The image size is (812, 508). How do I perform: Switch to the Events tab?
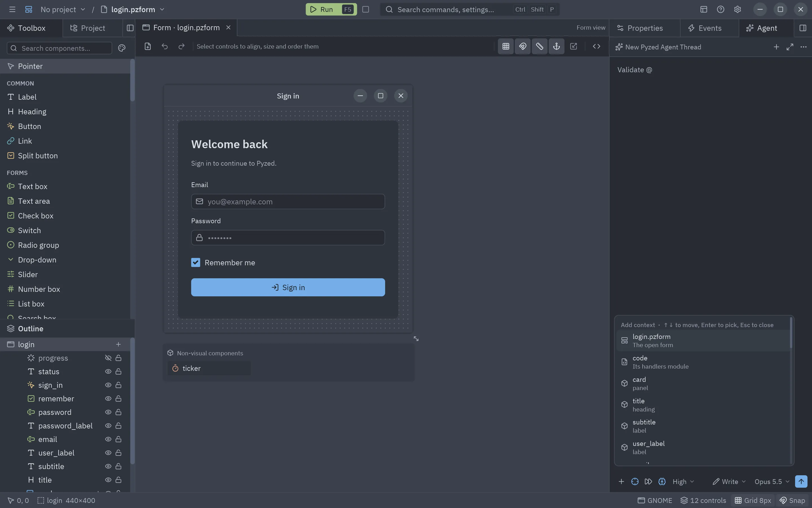click(709, 28)
